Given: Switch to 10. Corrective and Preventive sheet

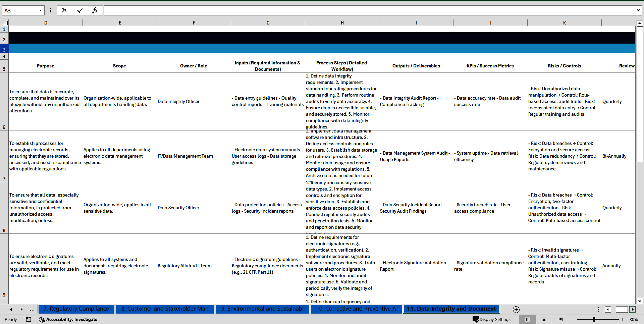Looking at the screenshot, I should [356, 309].
